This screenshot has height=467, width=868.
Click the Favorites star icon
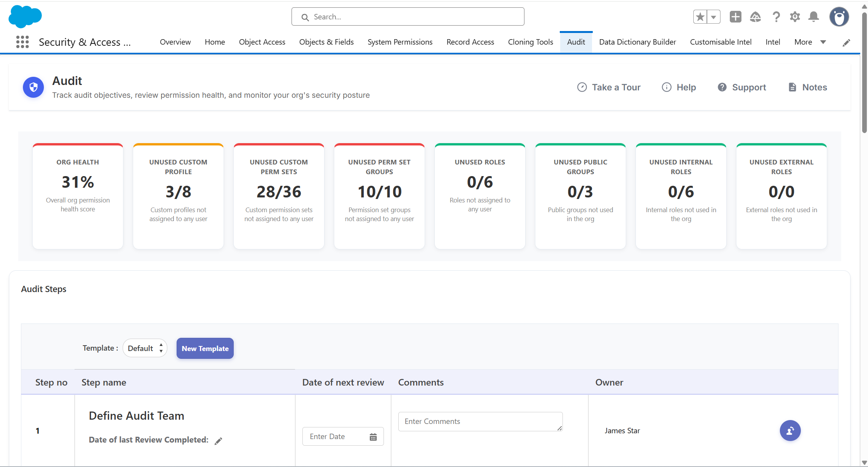tap(700, 17)
